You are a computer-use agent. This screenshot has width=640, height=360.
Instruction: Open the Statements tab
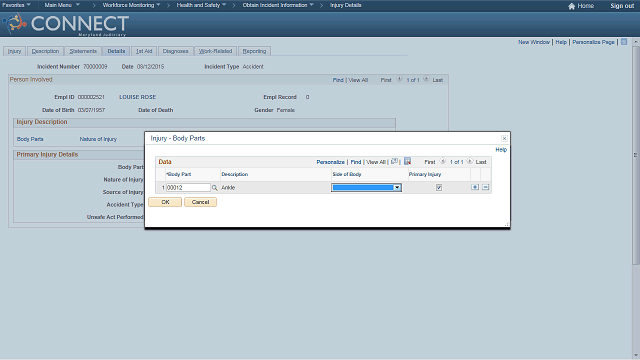pos(83,51)
